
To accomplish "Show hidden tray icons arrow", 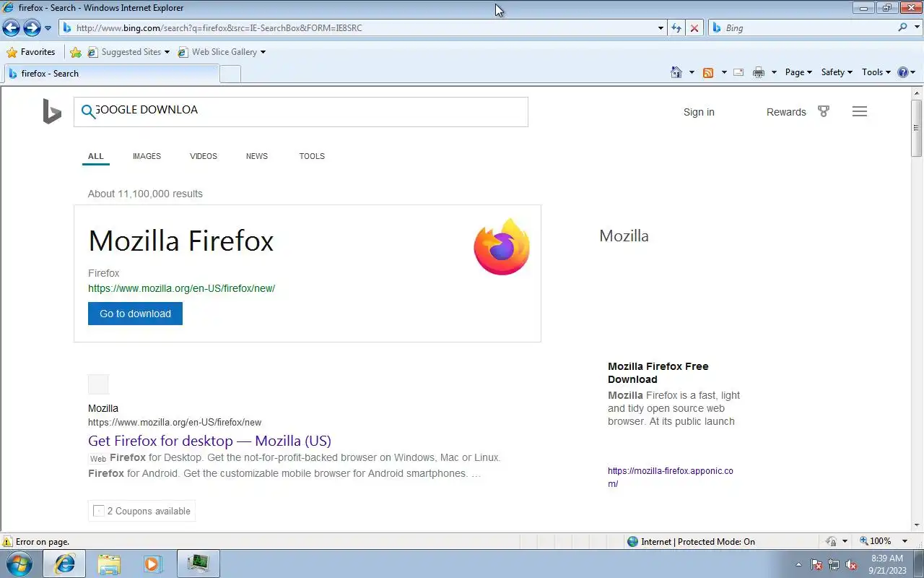I will tap(798, 564).
